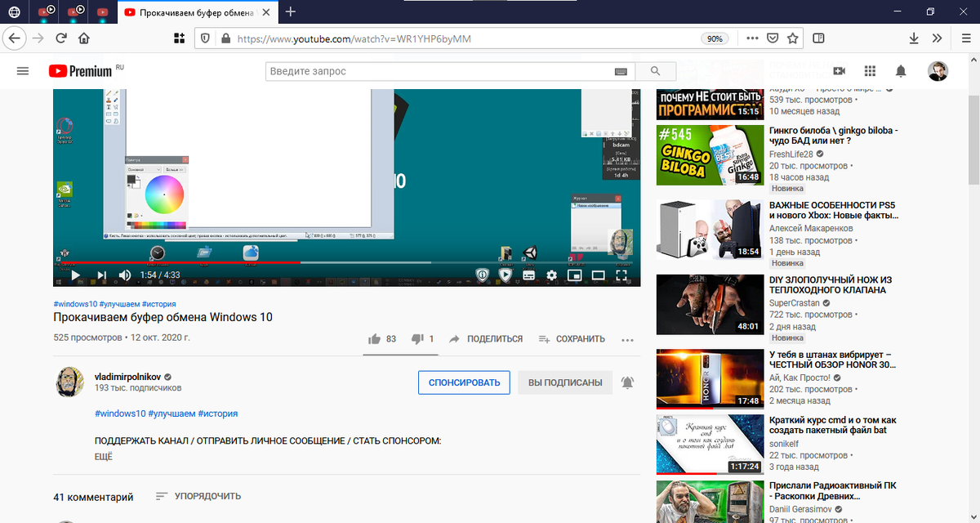Click the СПОНСИРОВАТЬ button
Screen dimensions: 980x523
coord(464,382)
